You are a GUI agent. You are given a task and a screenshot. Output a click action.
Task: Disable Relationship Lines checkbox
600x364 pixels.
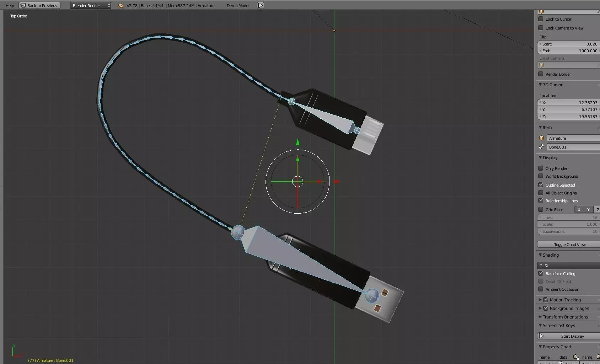[x=541, y=200]
